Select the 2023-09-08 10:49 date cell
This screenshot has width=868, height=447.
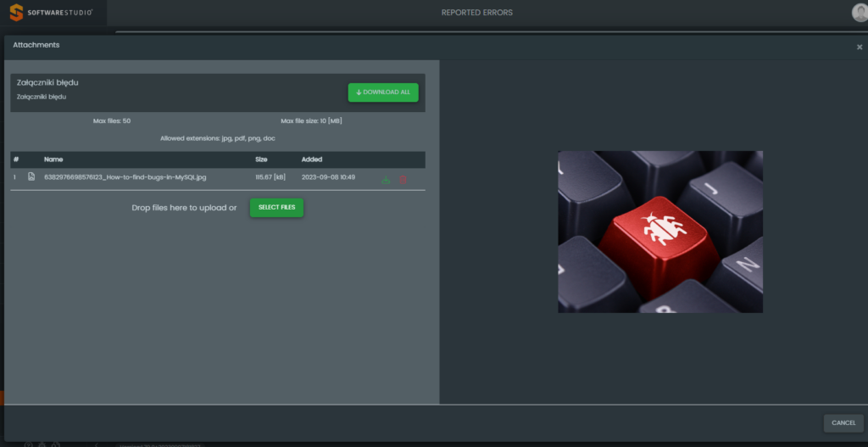pos(328,177)
